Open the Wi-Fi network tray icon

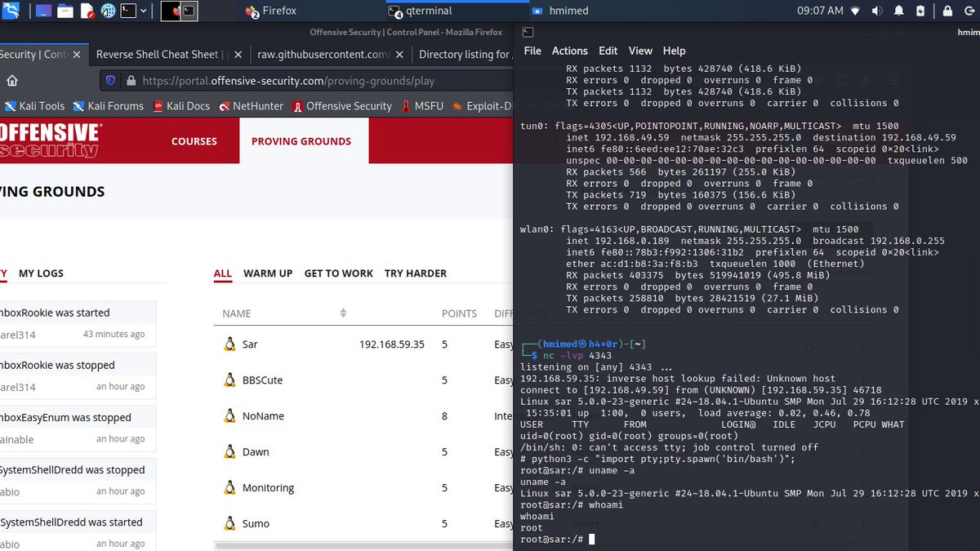(855, 11)
